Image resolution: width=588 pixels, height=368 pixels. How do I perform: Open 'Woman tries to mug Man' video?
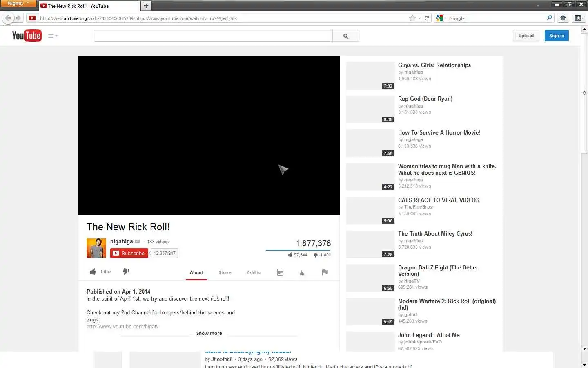click(x=447, y=169)
